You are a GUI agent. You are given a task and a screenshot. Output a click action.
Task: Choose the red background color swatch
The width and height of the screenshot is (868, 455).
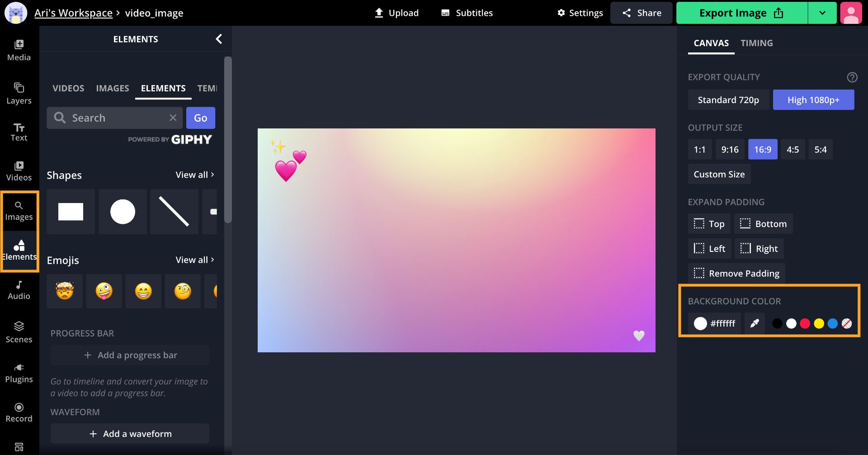[805, 323]
